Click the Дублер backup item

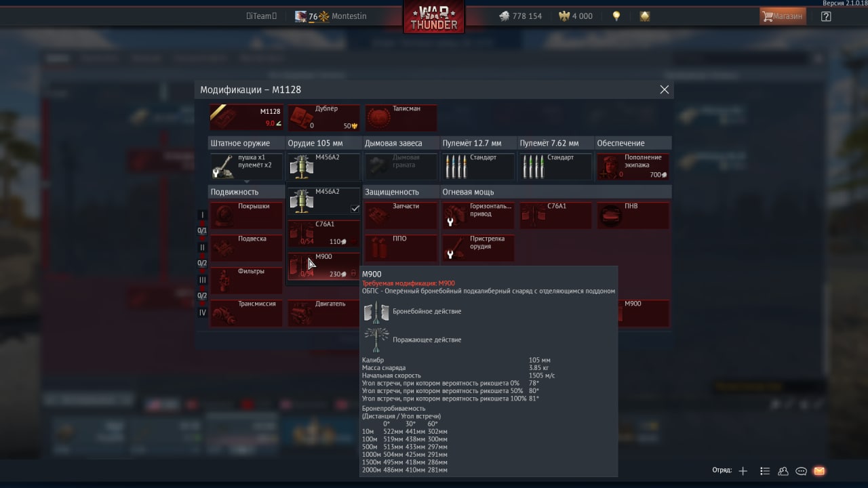coord(323,117)
